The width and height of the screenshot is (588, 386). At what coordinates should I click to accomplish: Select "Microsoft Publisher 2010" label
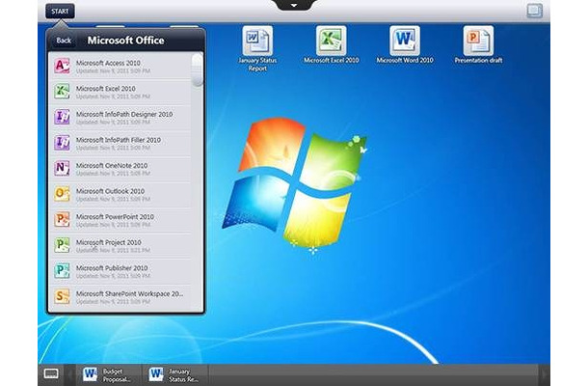click(x=112, y=267)
